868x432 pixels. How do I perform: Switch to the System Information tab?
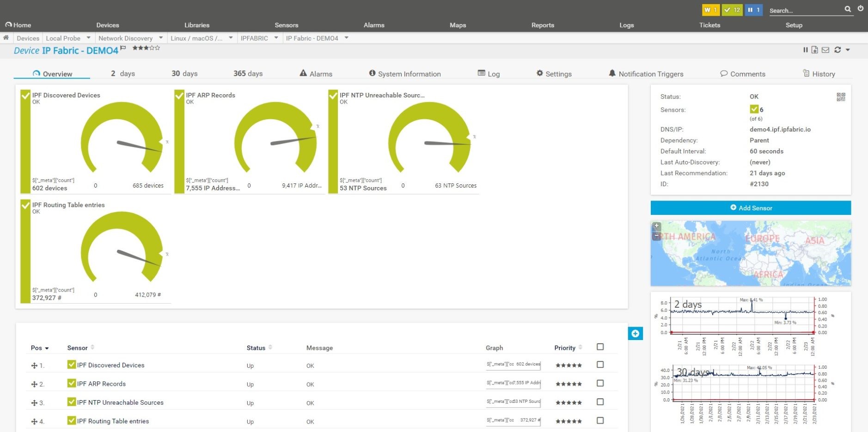click(x=405, y=74)
